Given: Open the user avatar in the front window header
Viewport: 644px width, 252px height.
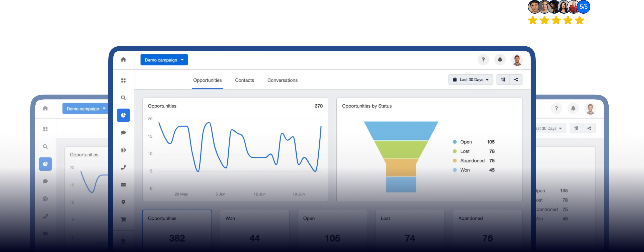Looking at the screenshot, I should [517, 60].
